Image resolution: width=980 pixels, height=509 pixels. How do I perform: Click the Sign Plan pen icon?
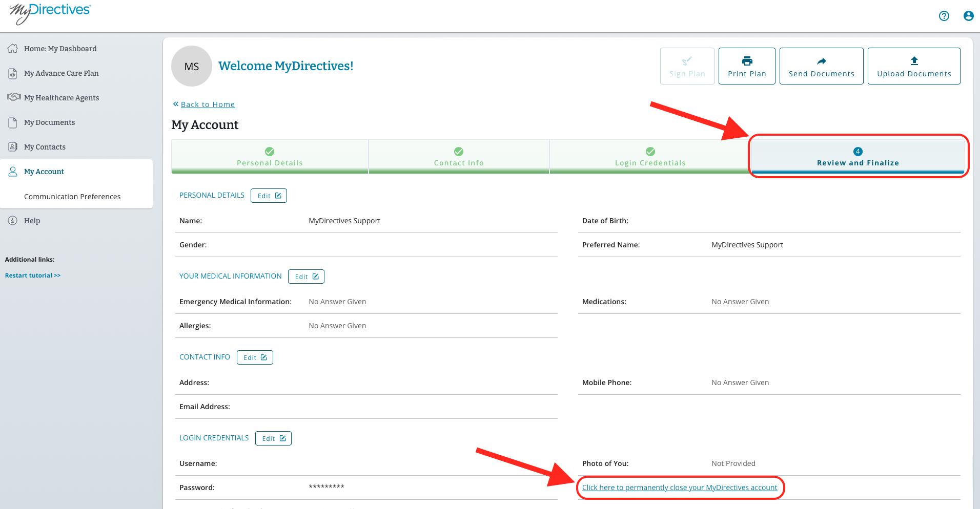[687, 61]
